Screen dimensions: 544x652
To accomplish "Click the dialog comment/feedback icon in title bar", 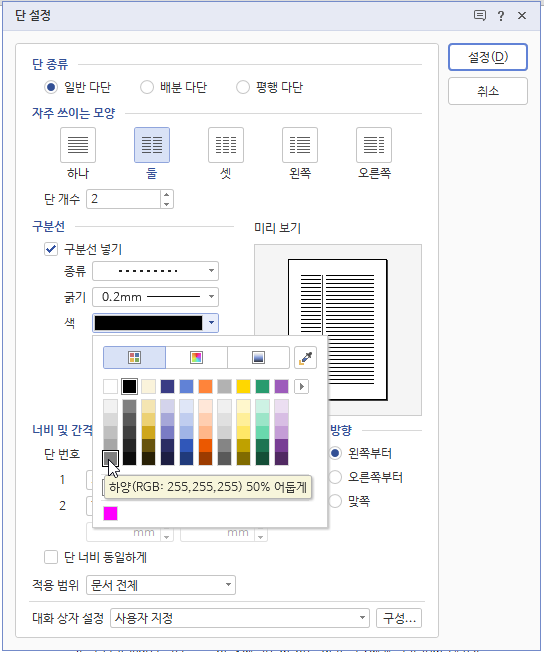I will (x=480, y=16).
